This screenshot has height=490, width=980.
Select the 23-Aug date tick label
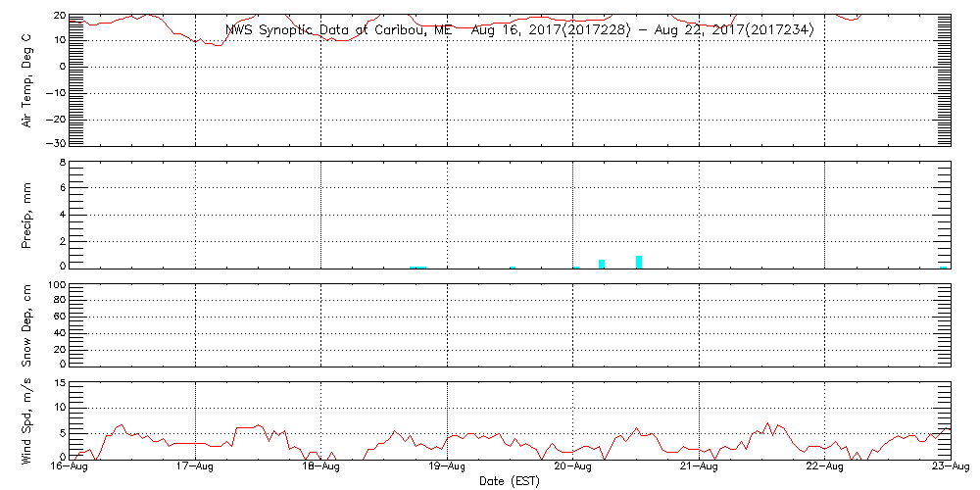(950, 468)
